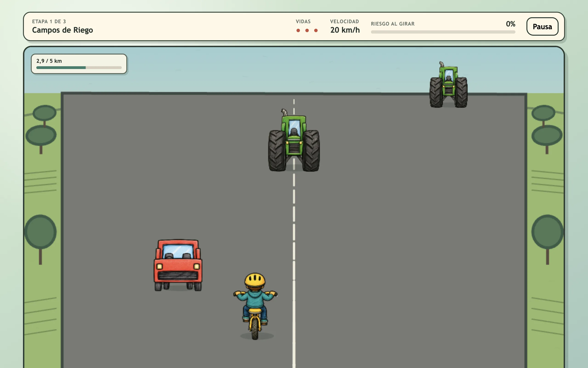Click the distance progress bar under 2,9 / 5 km
Image resolution: width=588 pixels, height=368 pixels.
click(79, 68)
